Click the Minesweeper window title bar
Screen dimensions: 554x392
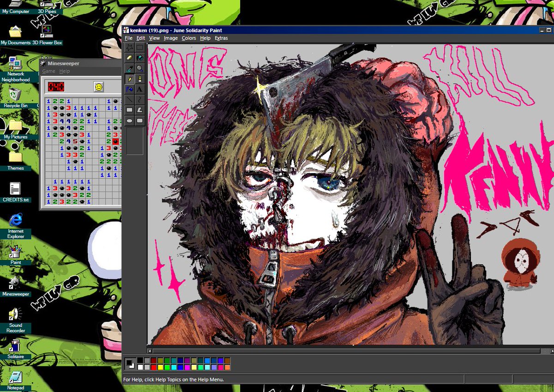(81, 63)
